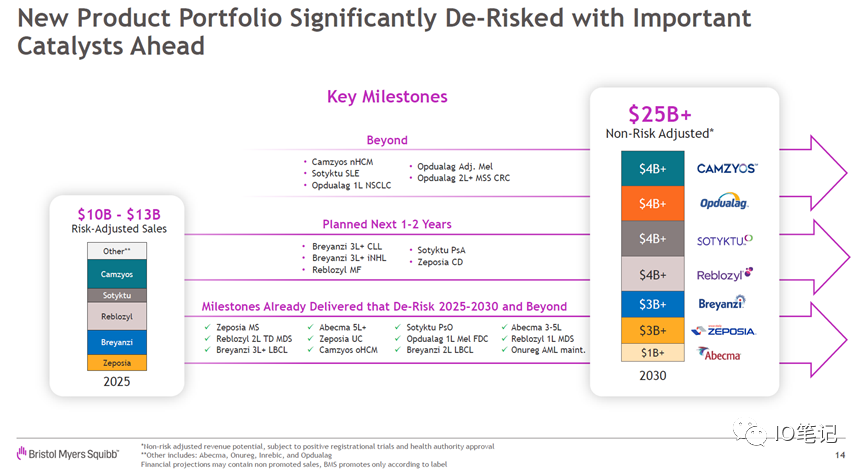Screen dimensions: 865x471
Task: Click the Onureg AML maint. item
Action: click(548, 350)
